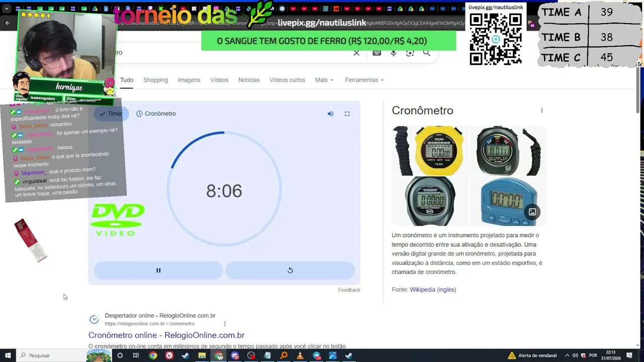Viewport: 644px width, 362px height.
Task: Open Google Chrome from the taskbar
Action: pyautogui.click(x=153, y=355)
